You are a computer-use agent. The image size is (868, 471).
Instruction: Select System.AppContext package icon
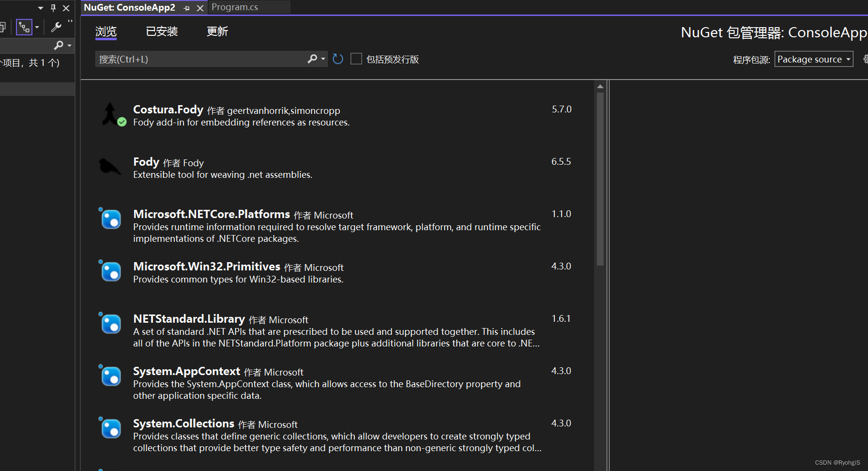point(110,376)
